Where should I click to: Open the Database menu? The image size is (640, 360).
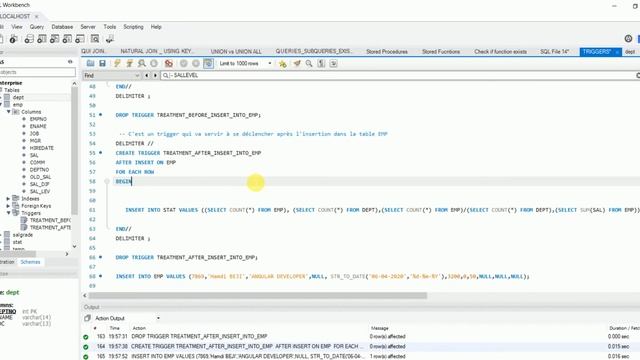pyautogui.click(x=62, y=27)
